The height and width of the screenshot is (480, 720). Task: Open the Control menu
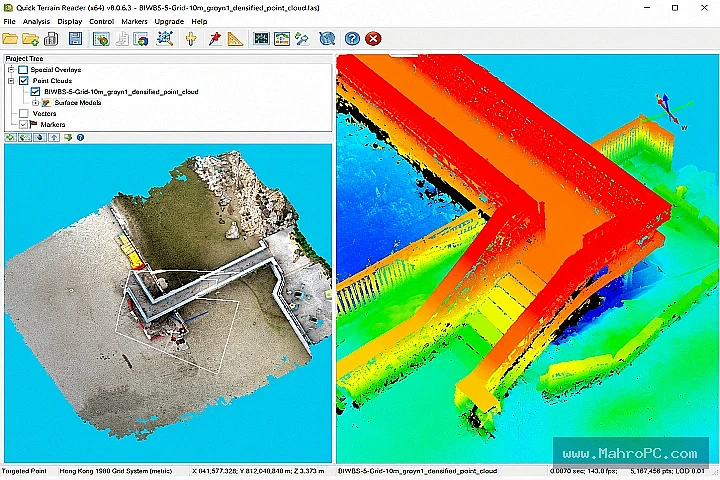tap(101, 22)
